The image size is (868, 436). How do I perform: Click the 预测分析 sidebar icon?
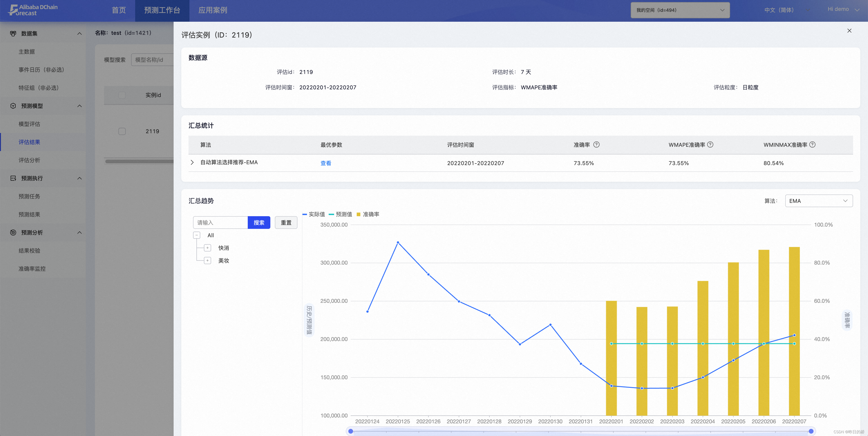pyautogui.click(x=13, y=232)
